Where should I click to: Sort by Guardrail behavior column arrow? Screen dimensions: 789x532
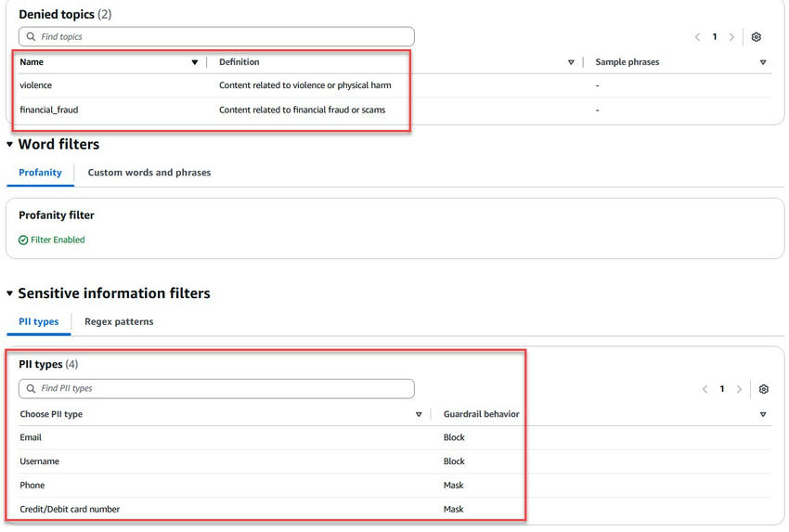coord(763,415)
